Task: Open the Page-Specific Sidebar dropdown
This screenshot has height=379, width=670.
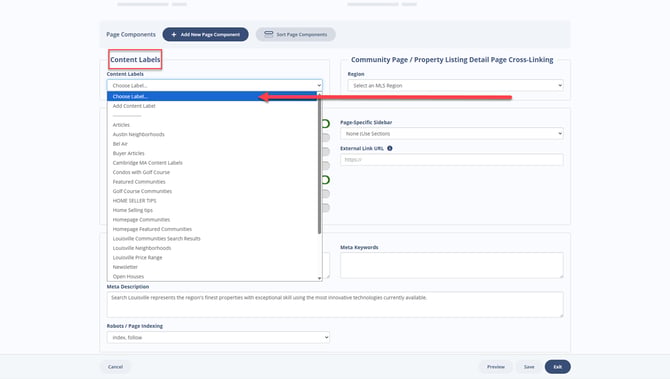Action: [452, 134]
